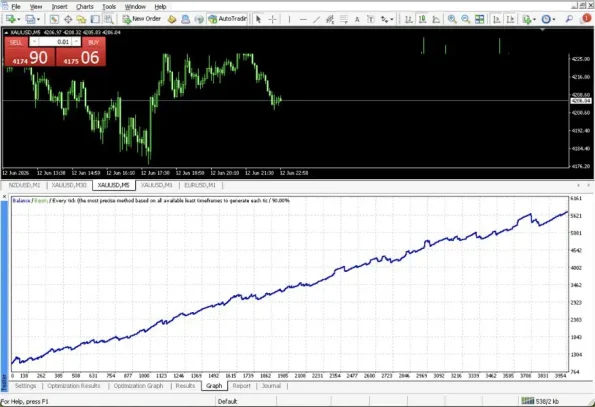
Task: Select the Line chart type icon
Action: (x=436, y=19)
